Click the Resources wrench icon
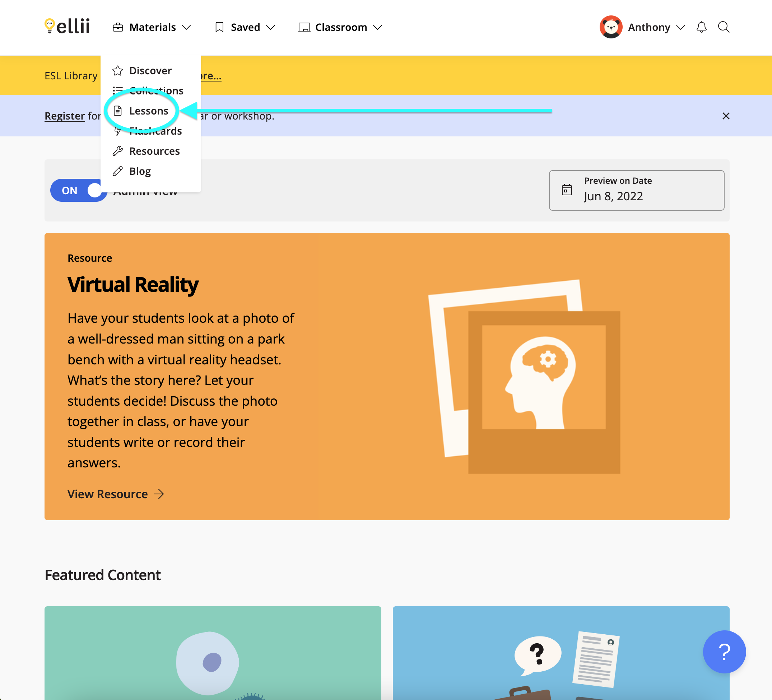The image size is (772, 700). (118, 151)
